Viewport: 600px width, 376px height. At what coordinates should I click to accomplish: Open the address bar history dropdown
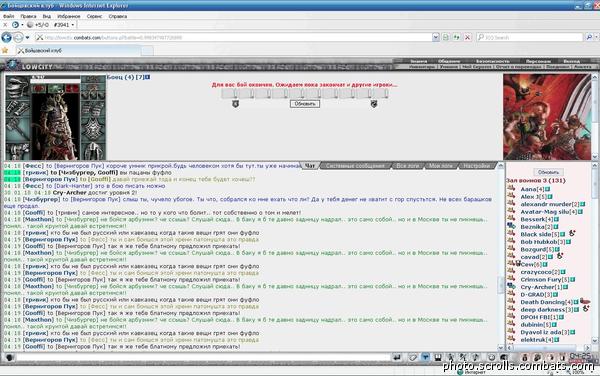(435, 37)
